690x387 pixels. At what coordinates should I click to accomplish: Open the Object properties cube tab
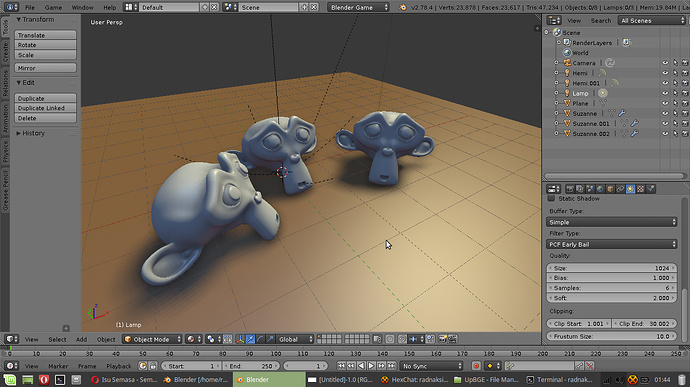pos(610,189)
